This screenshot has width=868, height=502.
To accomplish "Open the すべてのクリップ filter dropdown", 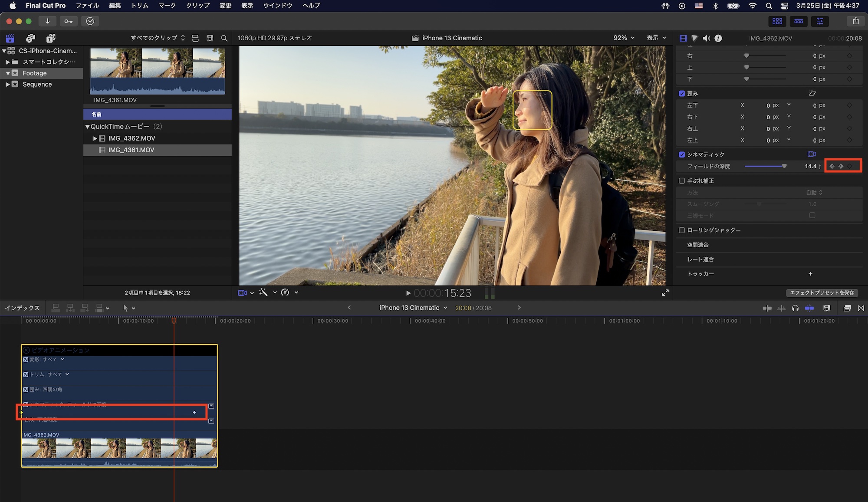I will coord(158,38).
